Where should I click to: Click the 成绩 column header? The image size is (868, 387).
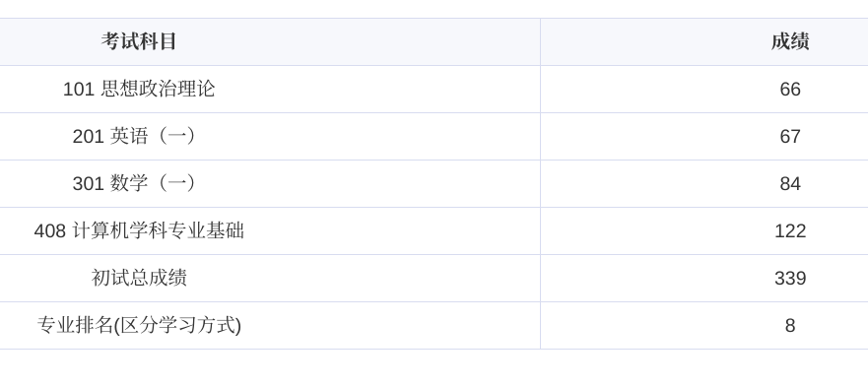[x=790, y=41]
